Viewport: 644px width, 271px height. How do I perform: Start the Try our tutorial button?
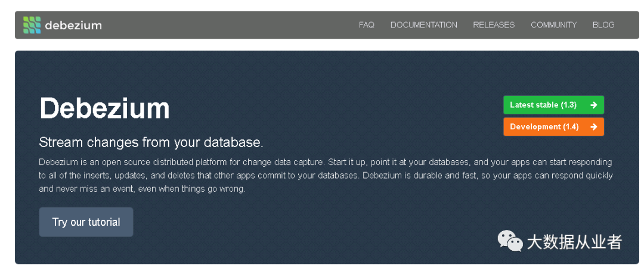point(86,222)
